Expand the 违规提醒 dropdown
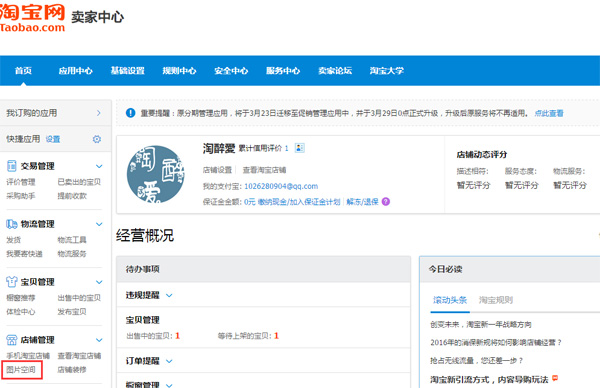The height and width of the screenshot is (388, 600). pyautogui.click(x=169, y=295)
